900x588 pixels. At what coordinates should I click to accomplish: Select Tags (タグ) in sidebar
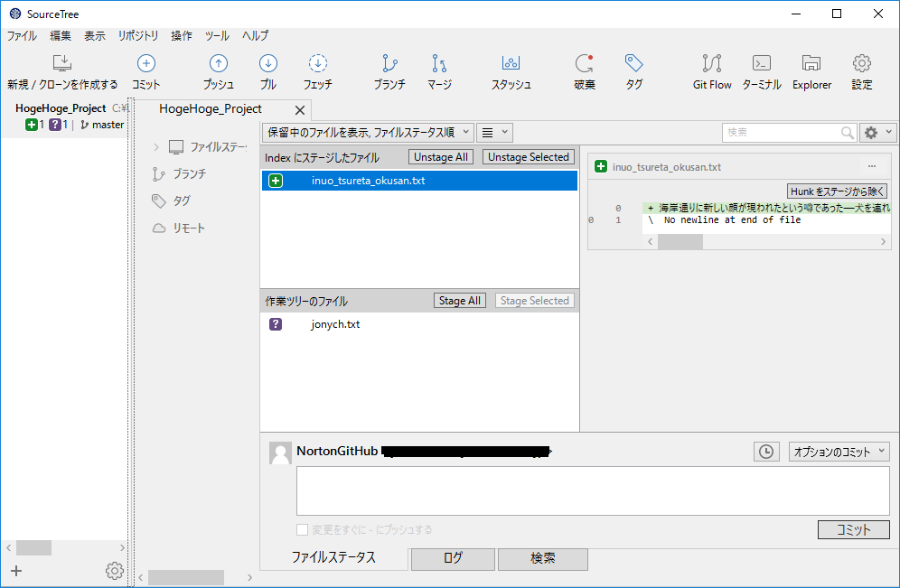(171, 201)
